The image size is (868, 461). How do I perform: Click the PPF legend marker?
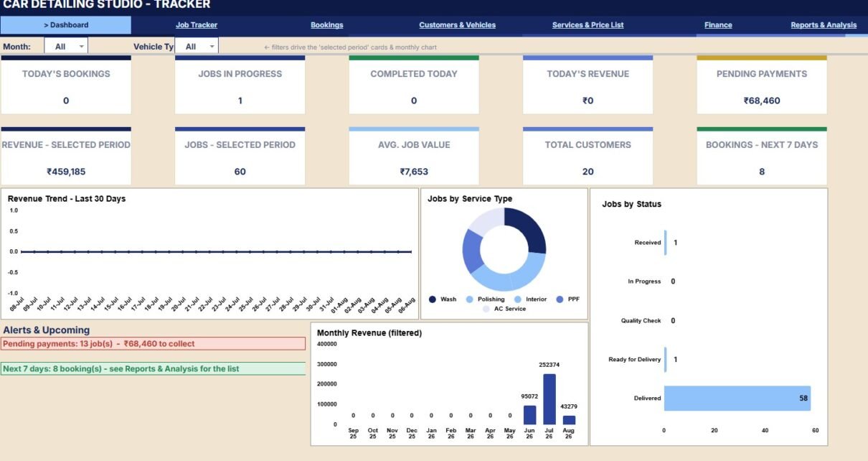(x=560, y=299)
